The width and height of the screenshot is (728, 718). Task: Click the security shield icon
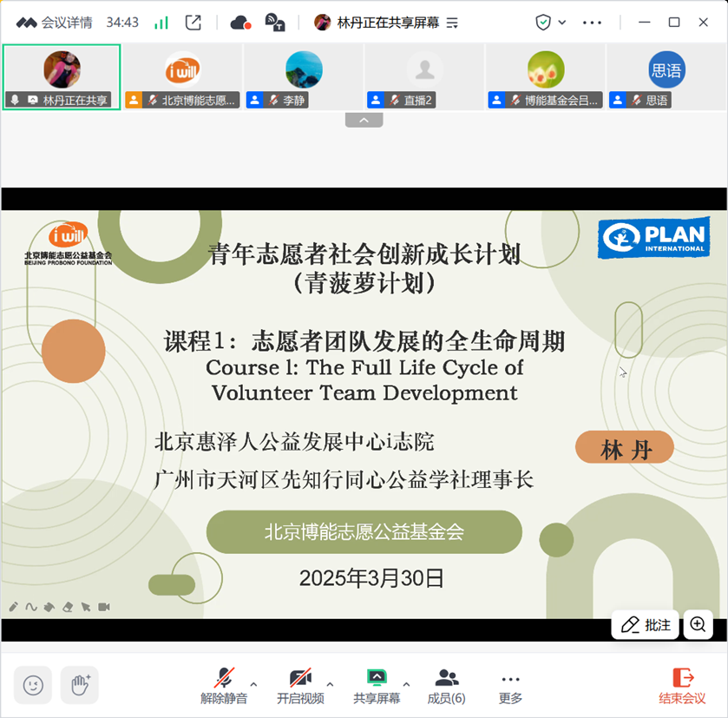coord(543,23)
